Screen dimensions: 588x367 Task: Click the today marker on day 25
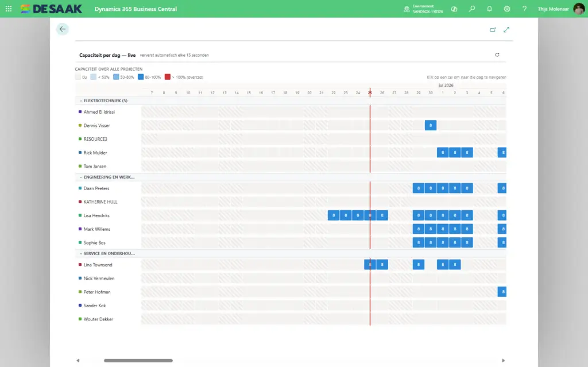click(x=370, y=92)
